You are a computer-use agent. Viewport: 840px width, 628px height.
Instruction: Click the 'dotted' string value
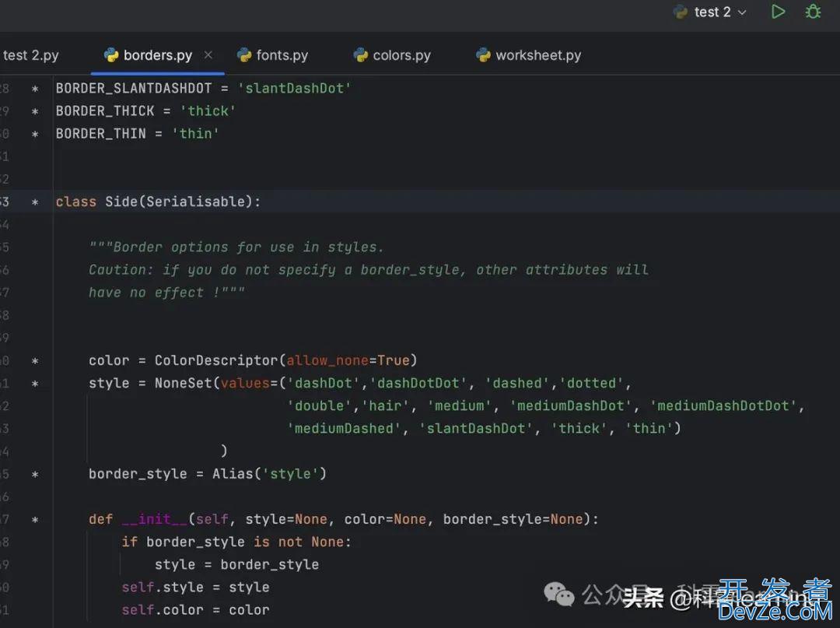coord(591,383)
